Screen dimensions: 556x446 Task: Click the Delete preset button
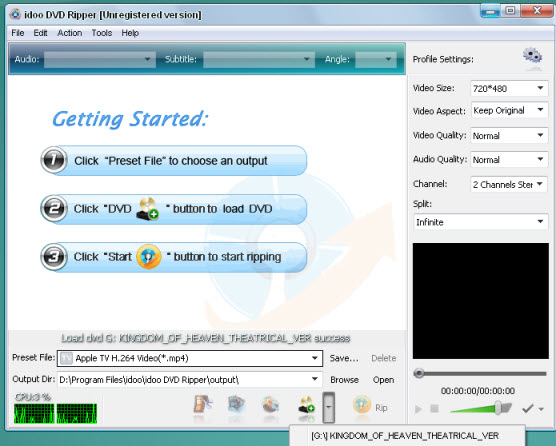tap(384, 358)
